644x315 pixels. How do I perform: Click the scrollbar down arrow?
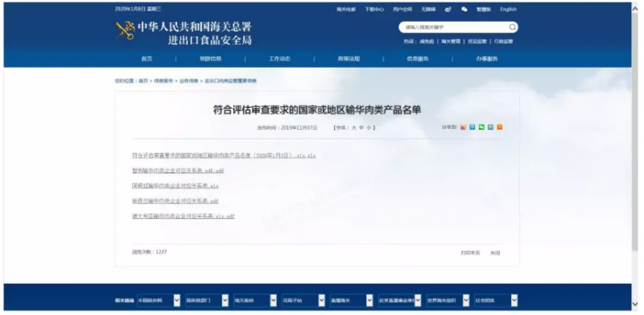click(635, 305)
